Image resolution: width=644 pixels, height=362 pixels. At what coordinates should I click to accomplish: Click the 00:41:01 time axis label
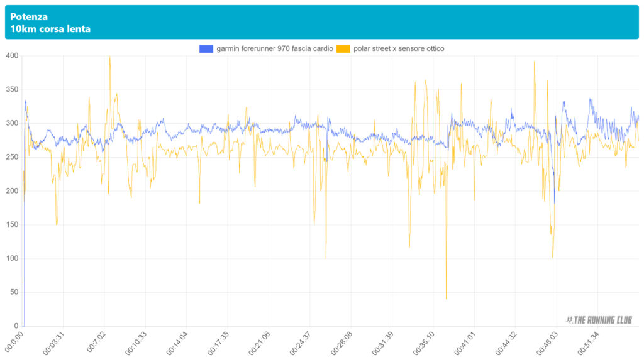click(465, 343)
